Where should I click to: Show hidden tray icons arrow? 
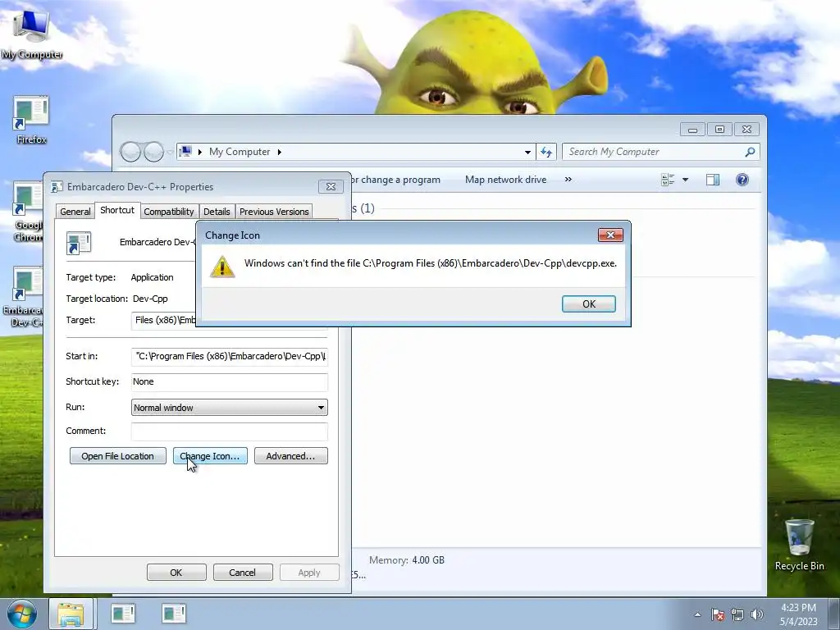click(697, 614)
